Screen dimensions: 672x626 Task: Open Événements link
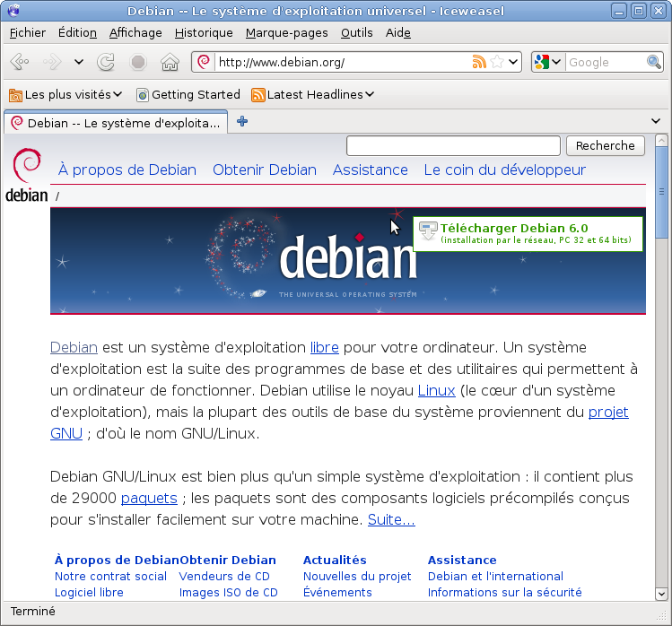pyautogui.click(x=337, y=593)
